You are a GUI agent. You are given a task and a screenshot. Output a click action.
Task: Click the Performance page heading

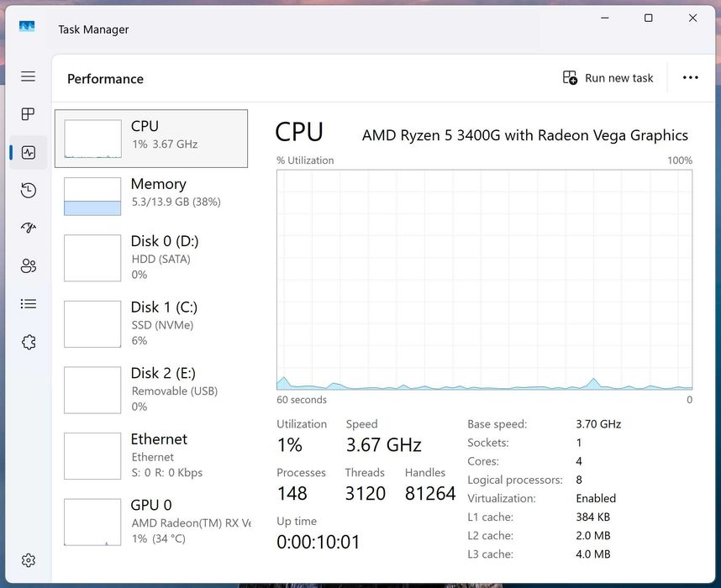tap(105, 79)
